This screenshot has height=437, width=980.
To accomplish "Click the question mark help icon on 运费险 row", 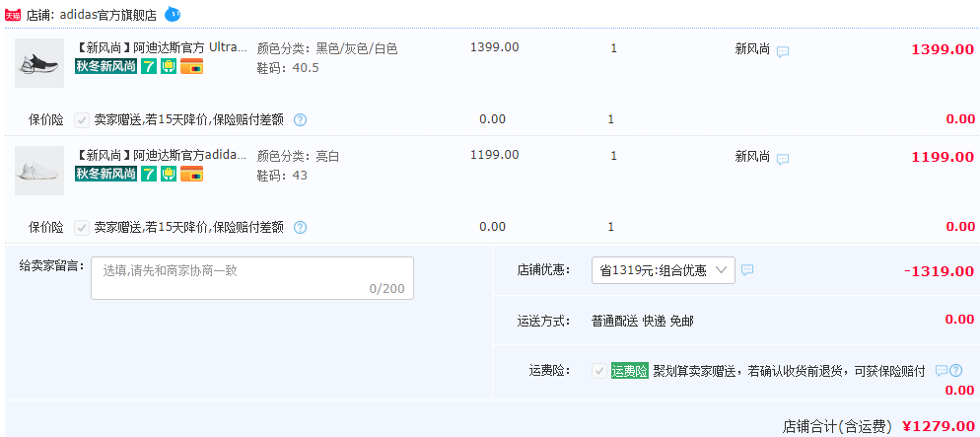I will tap(955, 371).
